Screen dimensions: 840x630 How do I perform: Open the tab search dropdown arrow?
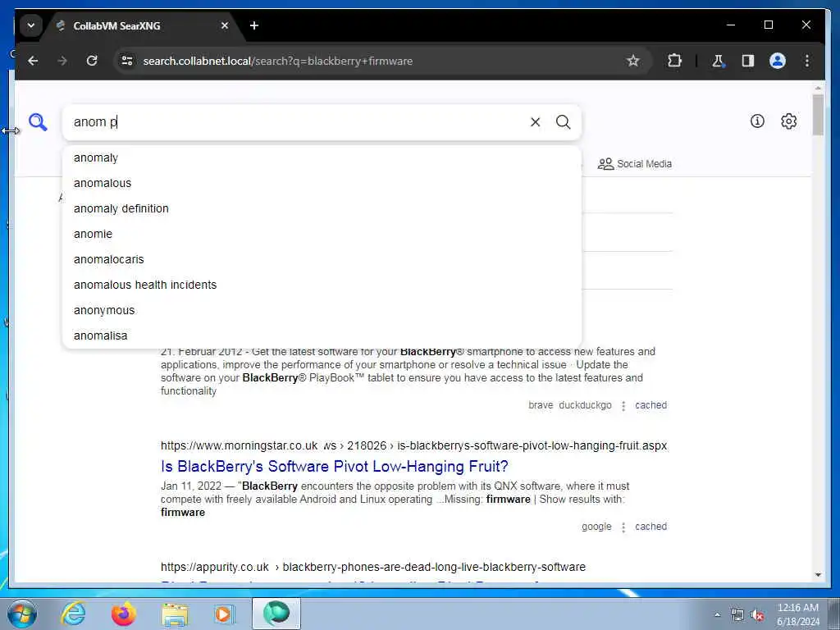point(31,25)
